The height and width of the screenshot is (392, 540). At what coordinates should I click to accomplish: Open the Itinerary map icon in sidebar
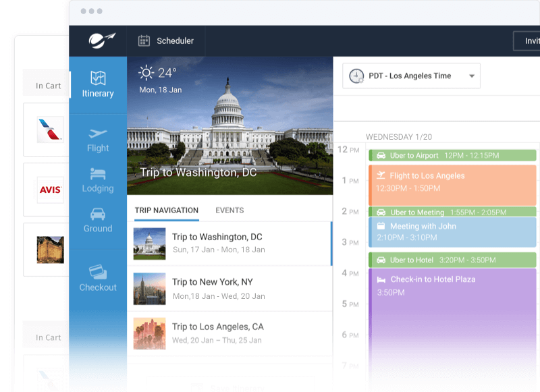(98, 78)
